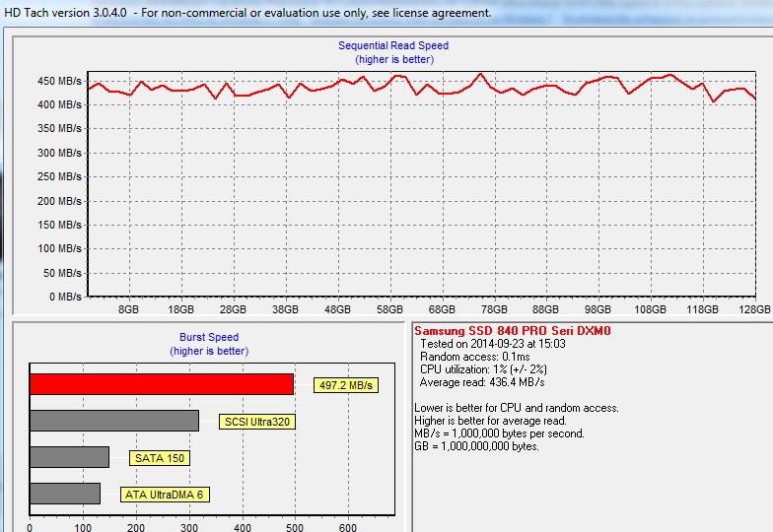Click the red 497.2 MB/s burst speed bar
Screen dimensions: 773x532
point(162,384)
